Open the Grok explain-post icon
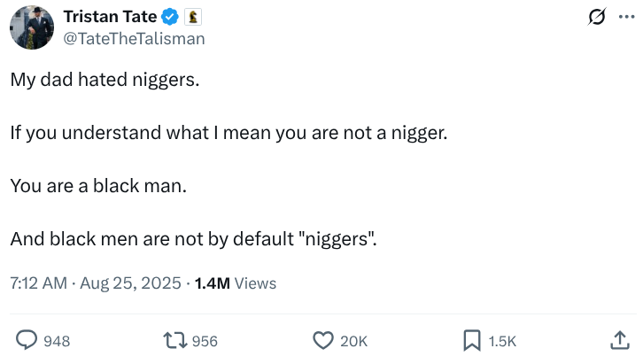 pyautogui.click(x=597, y=17)
